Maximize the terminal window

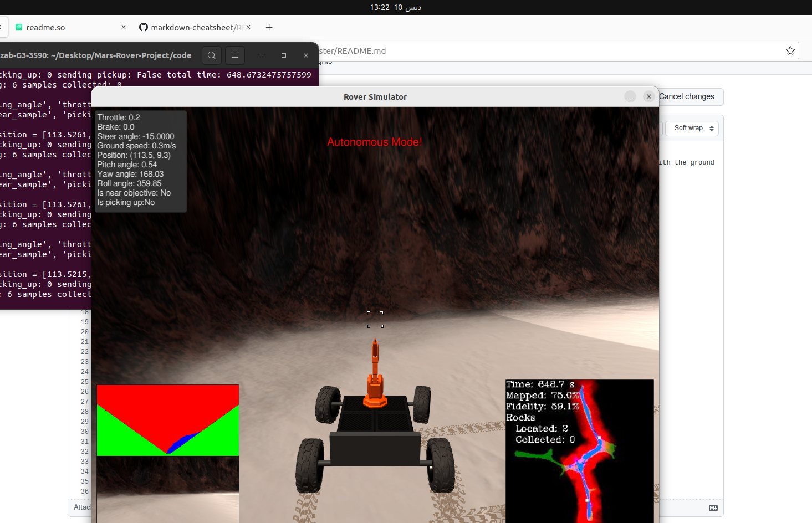[284, 55]
